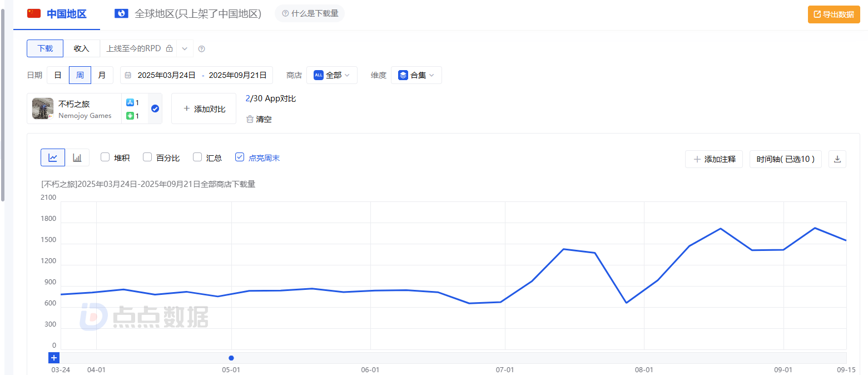868x375 pixels.
Task: Uncheck the 点亮周末 checkbox
Action: tap(240, 157)
